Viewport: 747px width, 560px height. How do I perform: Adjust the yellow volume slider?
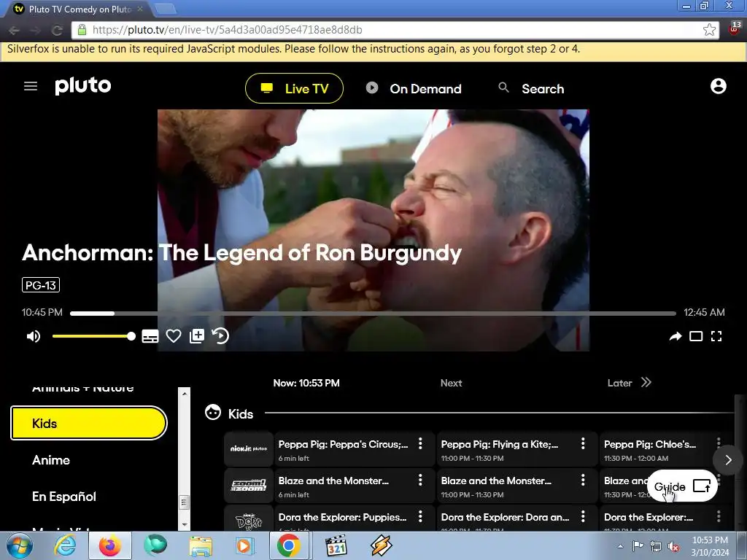94,337
